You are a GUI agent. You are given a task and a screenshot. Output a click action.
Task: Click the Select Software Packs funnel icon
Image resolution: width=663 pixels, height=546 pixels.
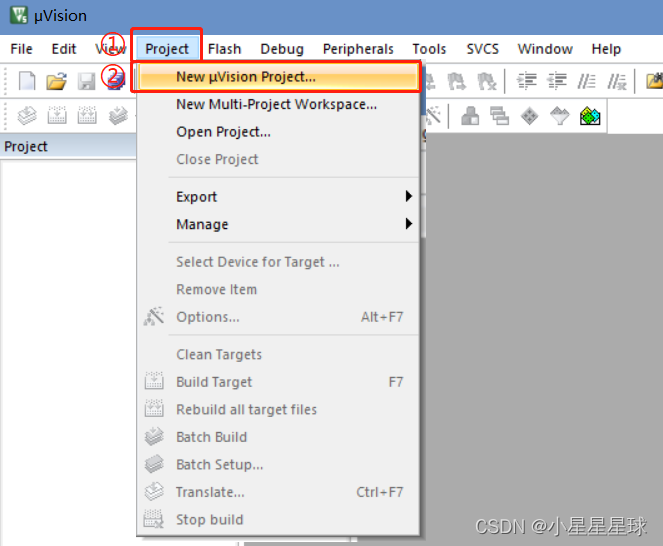tap(559, 115)
